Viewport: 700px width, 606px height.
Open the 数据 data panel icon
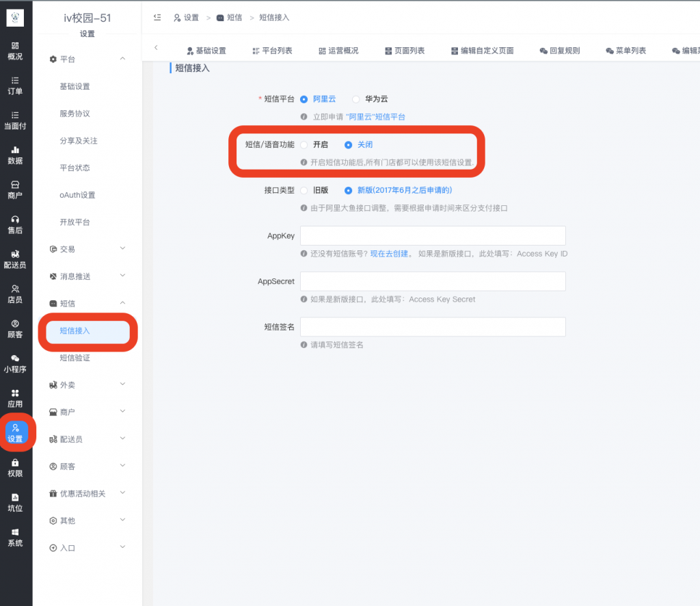pyautogui.click(x=15, y=155)
